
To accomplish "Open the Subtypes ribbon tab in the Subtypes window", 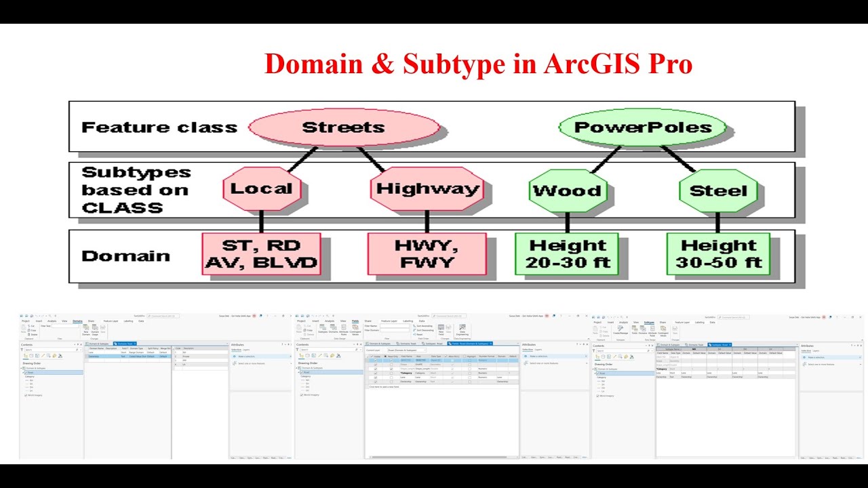I will pyautogui.click(x=649, y=322).
